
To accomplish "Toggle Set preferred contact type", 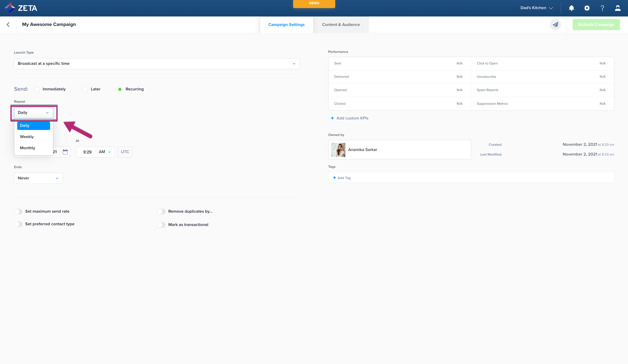I will [18, 224].
